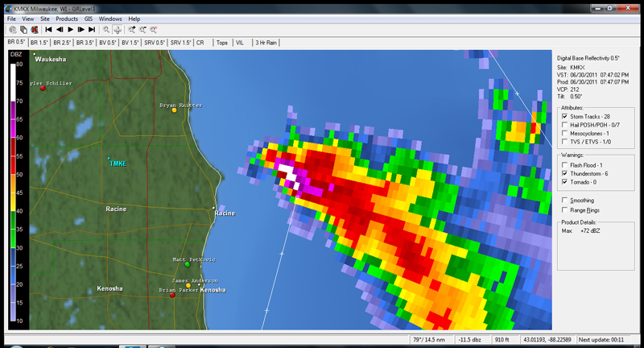Click James Anderson's yellow spotter dot
Image resolution: width=644 pixels, height=348 pixels.
pyautogui.click(x=188, y=285)
